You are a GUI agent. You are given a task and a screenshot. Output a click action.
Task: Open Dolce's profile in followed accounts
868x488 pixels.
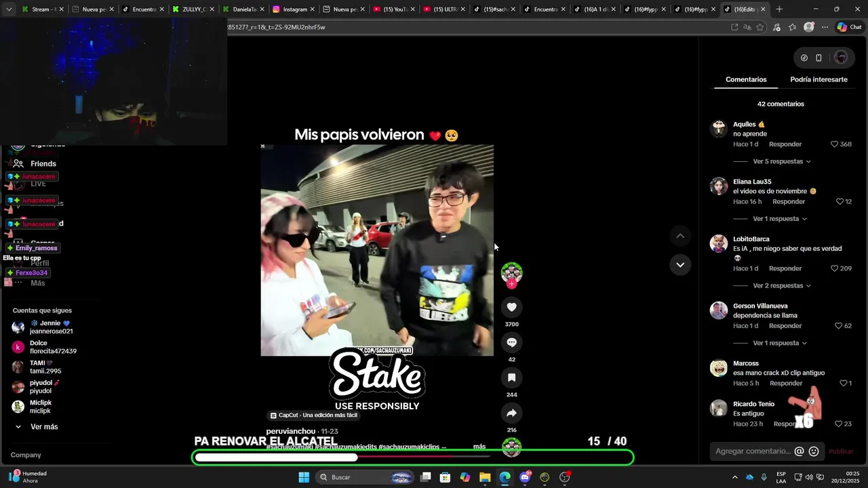pyautogui.click(x=44, y=347)
